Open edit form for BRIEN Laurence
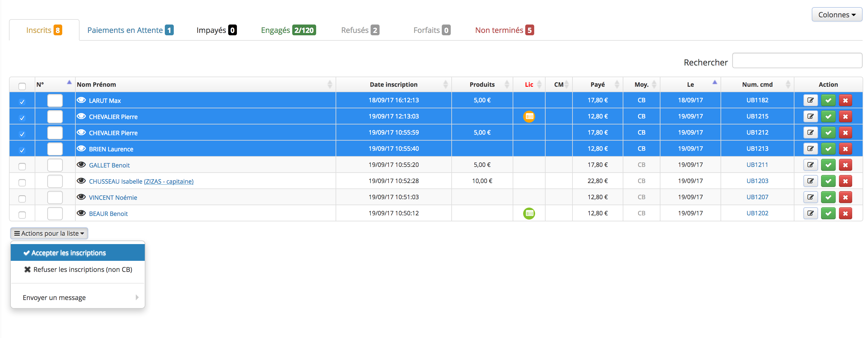Image resolution: width=868 pixels, height=338 pixels. point(810,149)
